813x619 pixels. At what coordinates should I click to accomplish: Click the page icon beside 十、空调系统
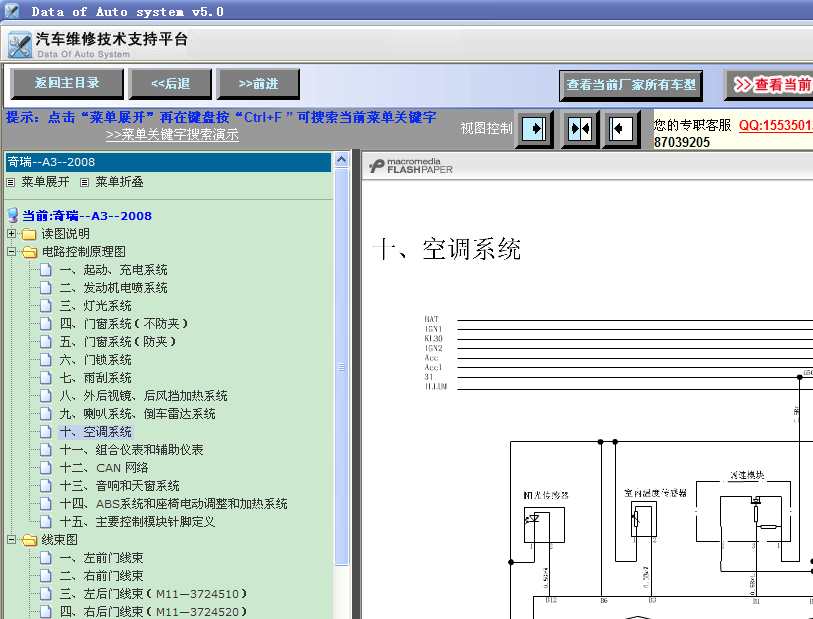[46, 432]
